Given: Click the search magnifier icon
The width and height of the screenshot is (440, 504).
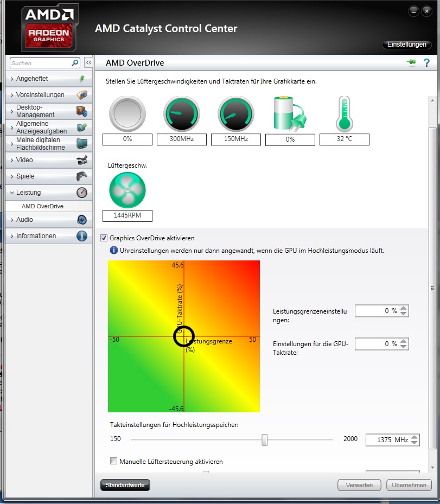Looking at the screenshot, I should [75, 63].
